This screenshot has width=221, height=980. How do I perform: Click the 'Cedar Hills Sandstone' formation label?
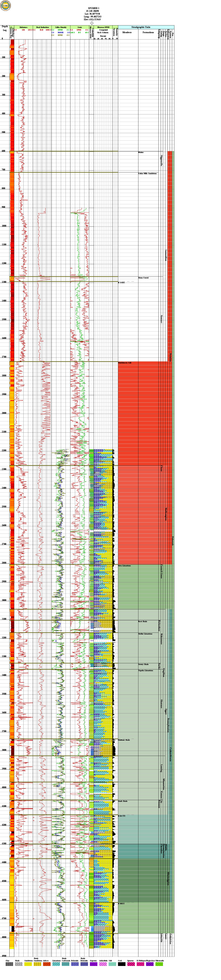pos(148,174)
